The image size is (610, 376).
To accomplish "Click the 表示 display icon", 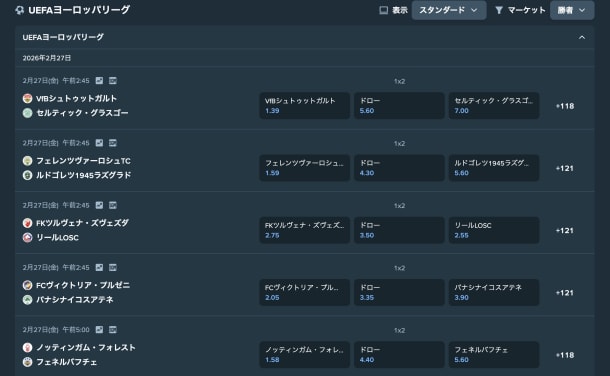I will (x=384, y=10).
